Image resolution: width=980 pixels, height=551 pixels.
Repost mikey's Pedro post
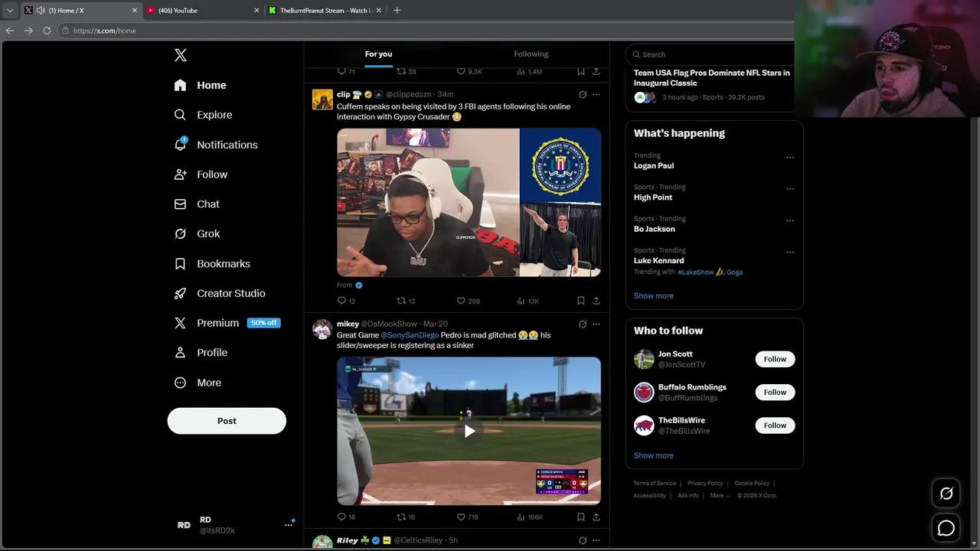tap(406, 517)
